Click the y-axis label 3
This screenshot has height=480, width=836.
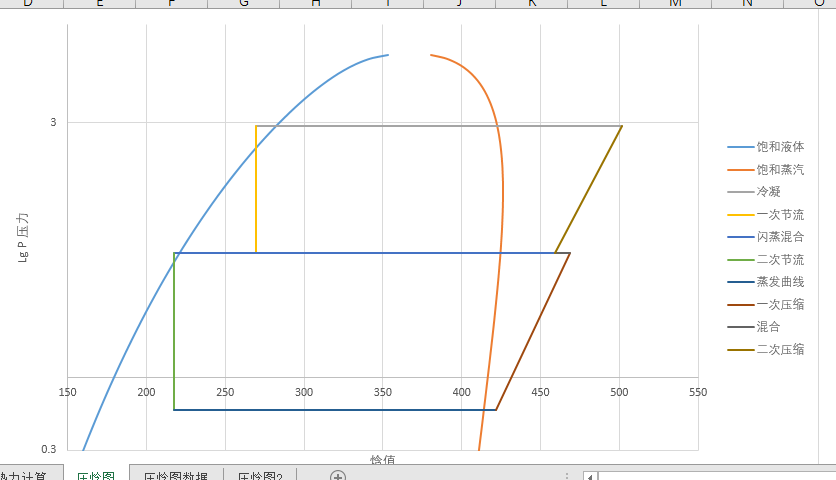click(x=53, y=122)
